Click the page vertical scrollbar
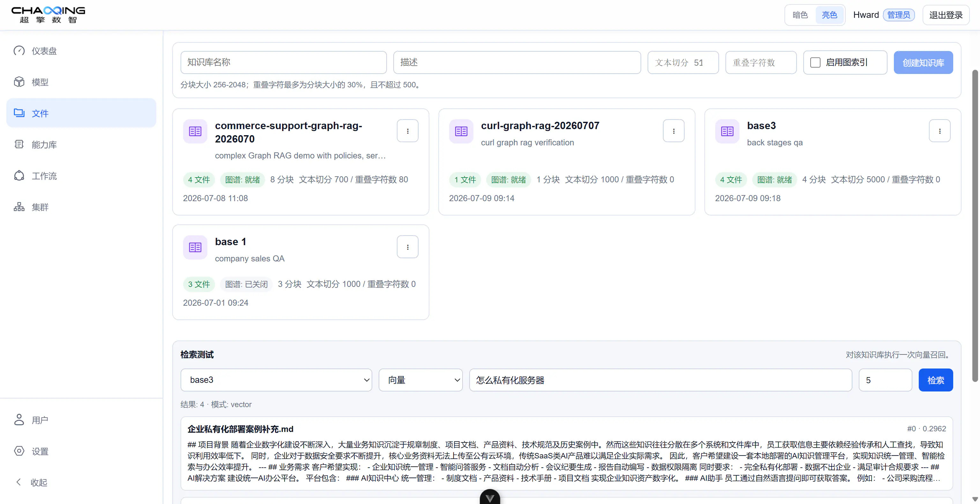980x504 pixels. pyautogui.click(x=975, y=226)
